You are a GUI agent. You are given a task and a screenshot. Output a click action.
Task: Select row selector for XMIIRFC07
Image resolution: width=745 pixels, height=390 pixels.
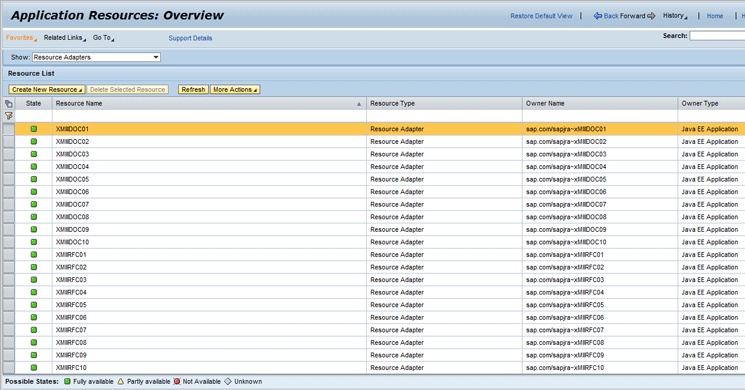point(9,330)
